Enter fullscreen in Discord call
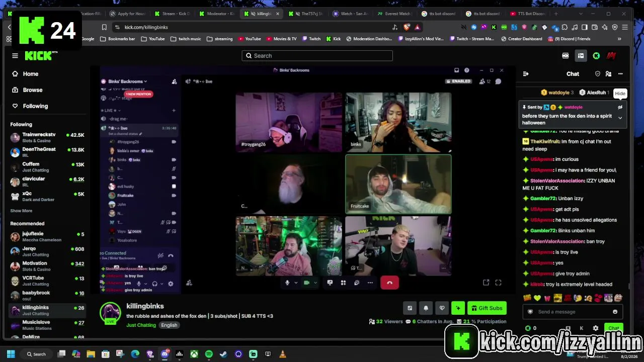This screenshot has width=644, height=362. click(498, 283)
